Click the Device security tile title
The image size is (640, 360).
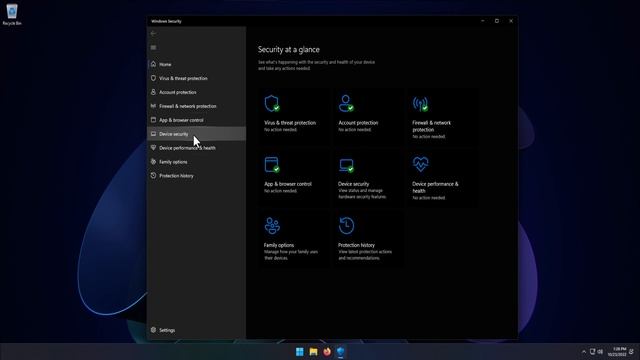click(353, 184)
